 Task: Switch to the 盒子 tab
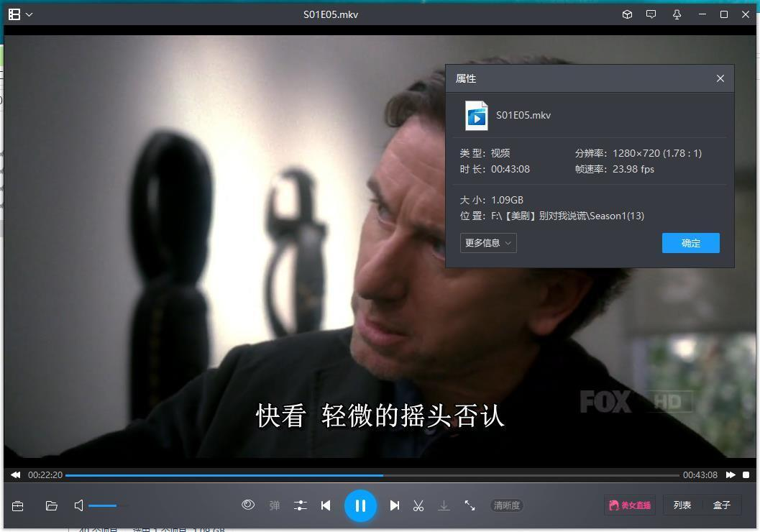coord(721,505)
